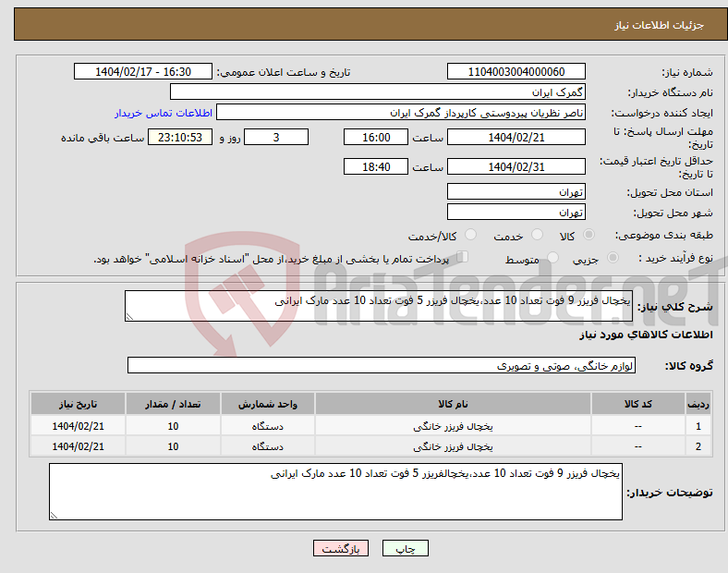Click the اطلاعات کالاهای مورد نیاز section heading
This screenshot has width=728, height=573.
tap(646, 335)
